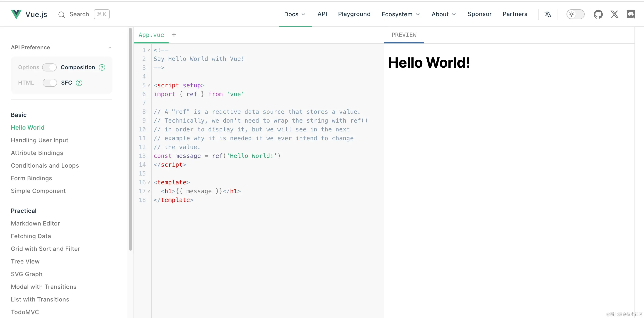The width and height of the screenshot is (644, 318).
Task: Open the Ecosystem dropdown menu
Action: 400,14
